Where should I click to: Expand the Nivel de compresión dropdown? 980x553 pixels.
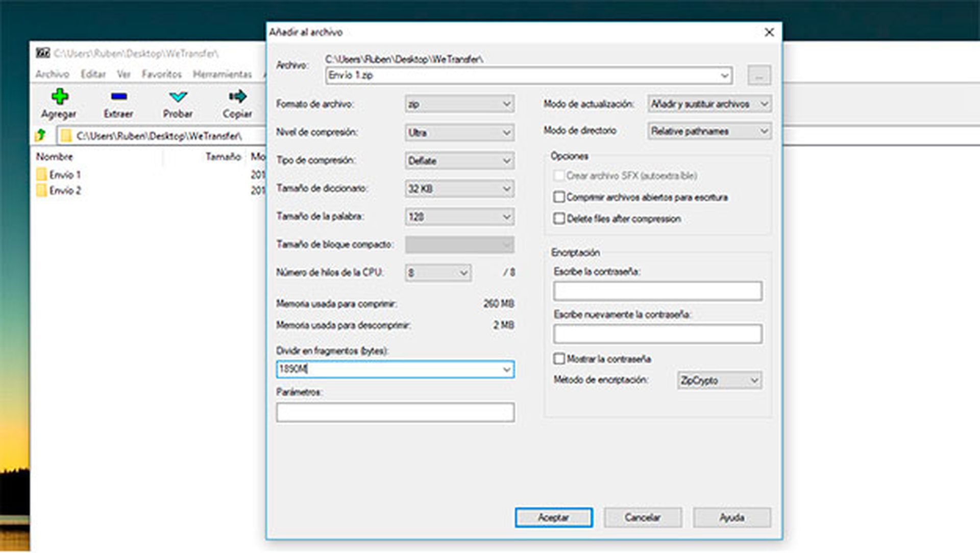(459, 133)
